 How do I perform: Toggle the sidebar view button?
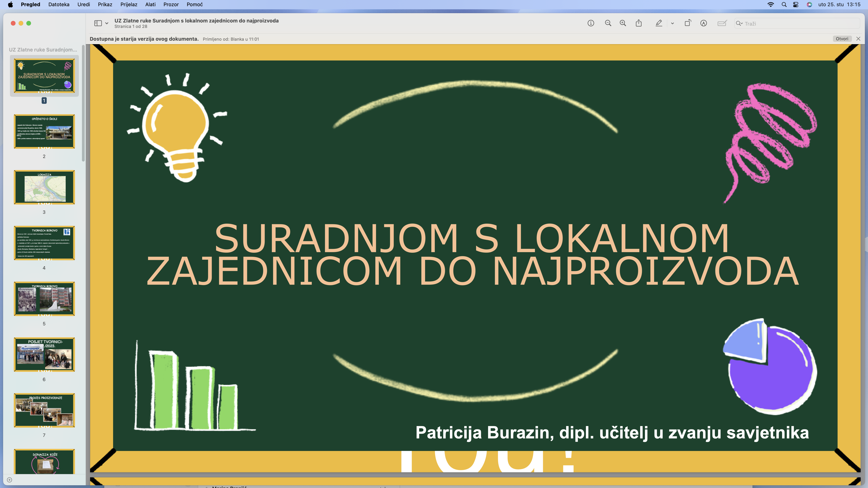(98, 23)
